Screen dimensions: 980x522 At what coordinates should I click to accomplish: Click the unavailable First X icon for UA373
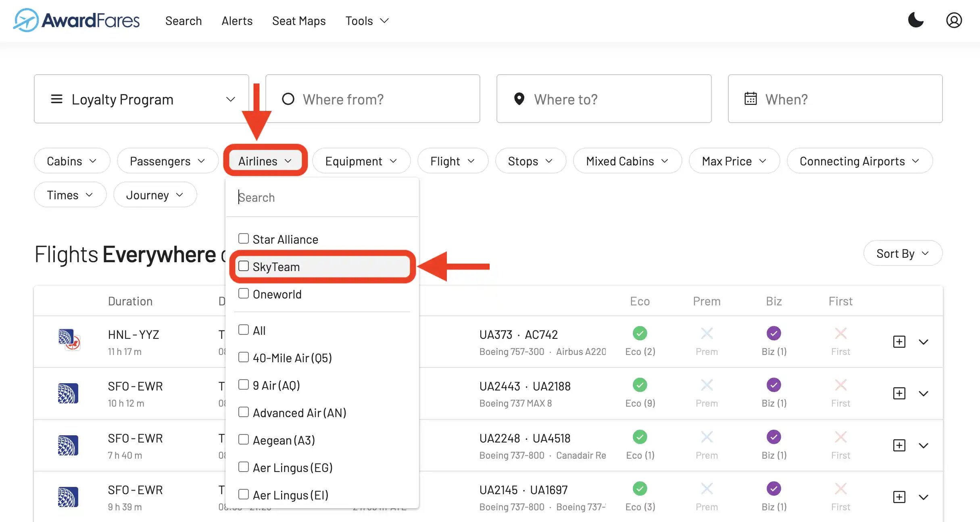pyautogui.click(x=840, y=334)
